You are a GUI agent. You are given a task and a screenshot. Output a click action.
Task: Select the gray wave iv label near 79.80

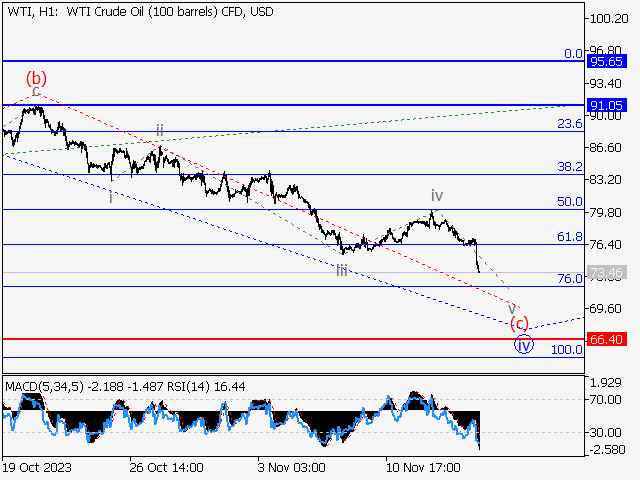point(437,196)
